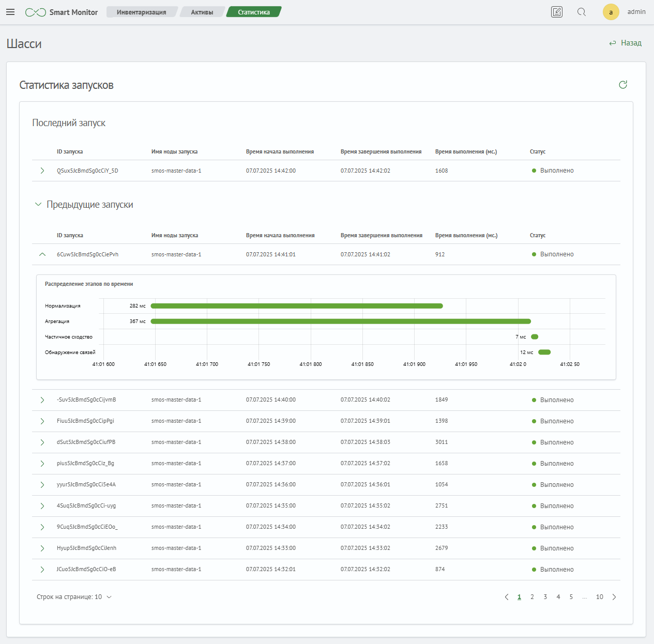The width and height of the screenshot is (654, 644).
Task: Click the Частичное сходство 7 мс bar
Action: point(535,337)
